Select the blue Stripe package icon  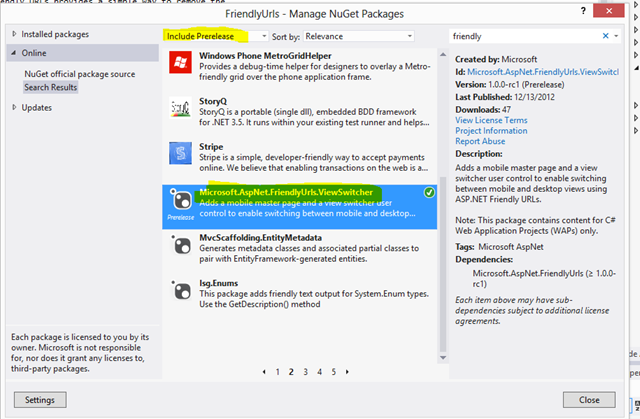[x=180, y=153]
